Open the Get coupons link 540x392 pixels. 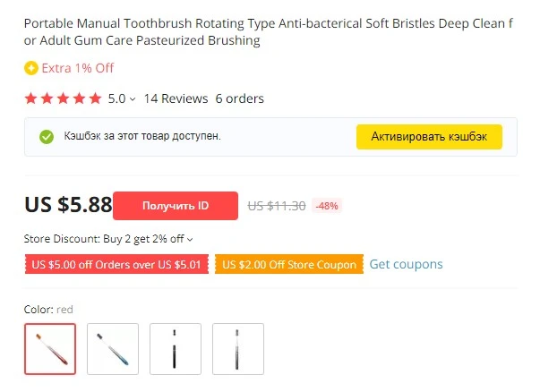coord(406,264)
